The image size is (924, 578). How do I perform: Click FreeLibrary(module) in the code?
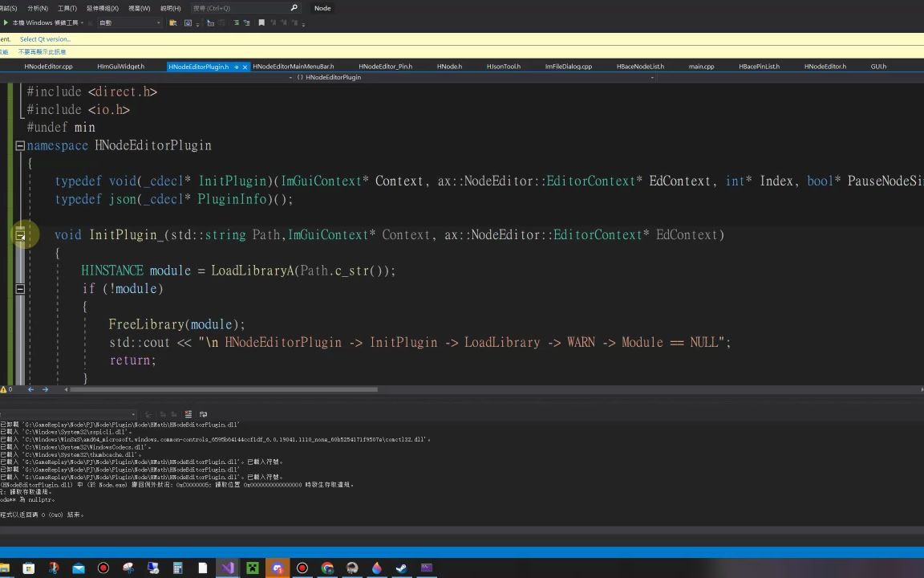[x=172, y=324]
